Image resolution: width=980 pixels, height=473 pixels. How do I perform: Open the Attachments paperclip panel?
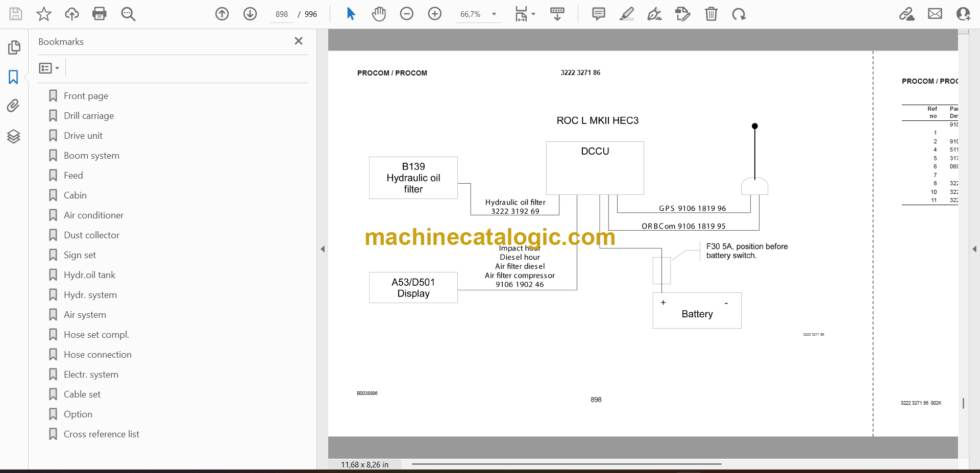click(x=14, y=106)
